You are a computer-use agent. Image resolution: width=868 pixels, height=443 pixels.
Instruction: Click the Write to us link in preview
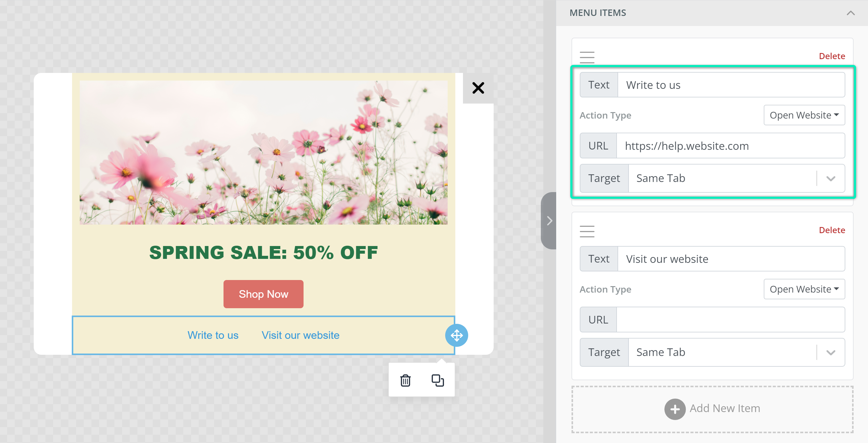click(x=212, y=335)
